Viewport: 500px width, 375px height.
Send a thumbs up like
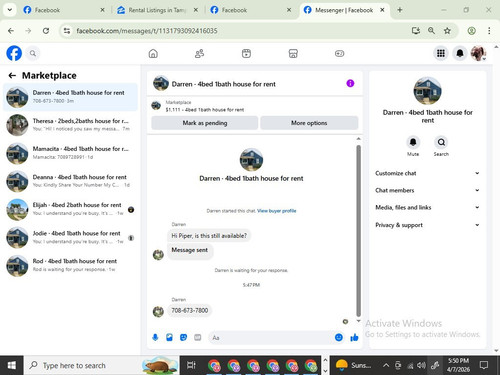354,338
